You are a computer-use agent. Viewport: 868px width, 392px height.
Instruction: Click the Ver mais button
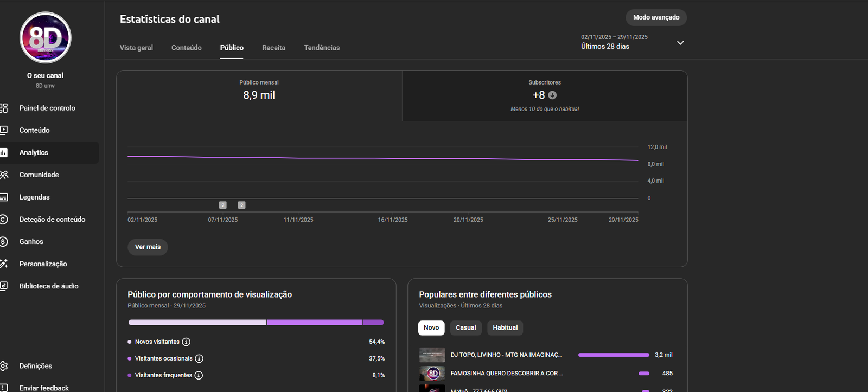[148, 247]
